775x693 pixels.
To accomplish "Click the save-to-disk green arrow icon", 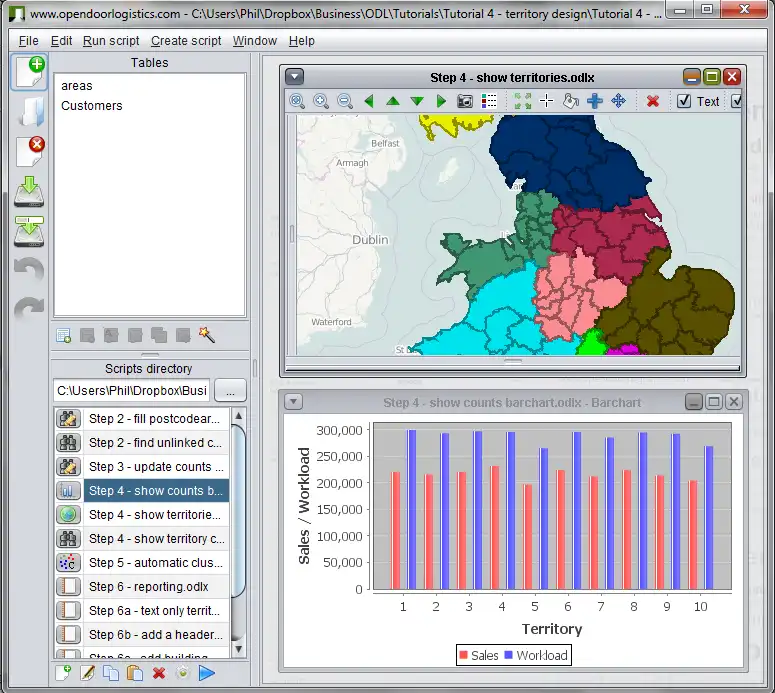I will click(29, 191).
